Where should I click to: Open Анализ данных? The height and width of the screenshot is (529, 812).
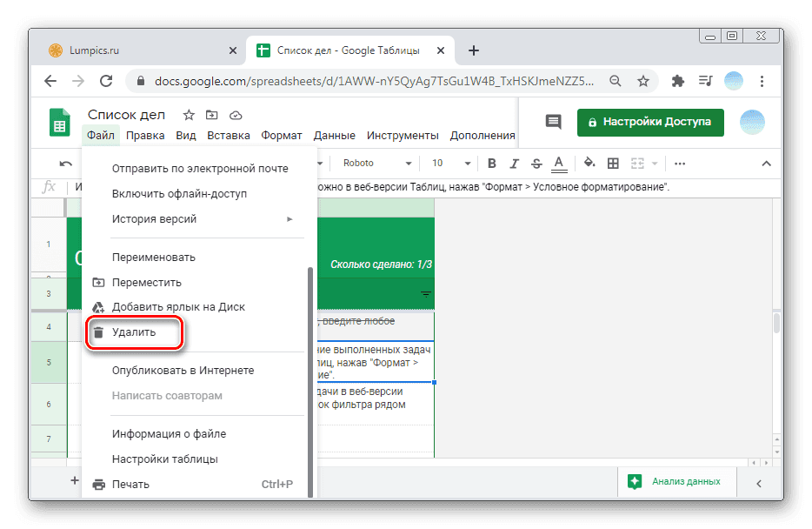click(x=677, y=481)
